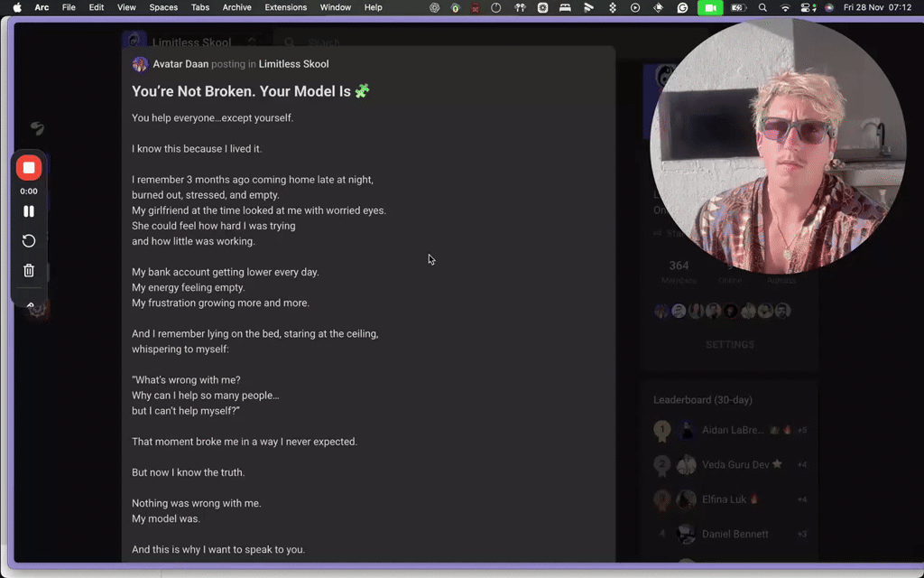Open the View menu
Viewport: 924px width, 578px height.
pyautogui.click(x=126, y=7)
